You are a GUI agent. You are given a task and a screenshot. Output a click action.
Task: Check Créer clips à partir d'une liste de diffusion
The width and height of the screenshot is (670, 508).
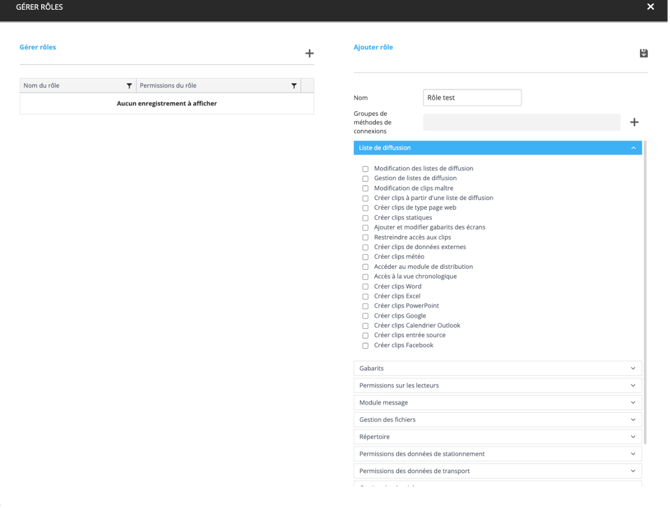[x=365, y=198]
